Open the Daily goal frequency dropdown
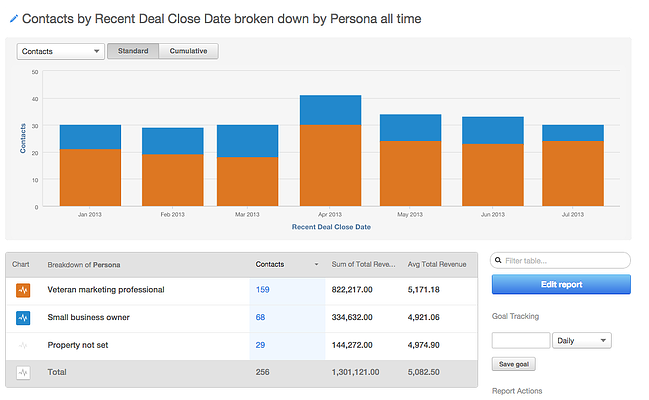Viewport: 649px width, 400px height. tap(581, 341)
